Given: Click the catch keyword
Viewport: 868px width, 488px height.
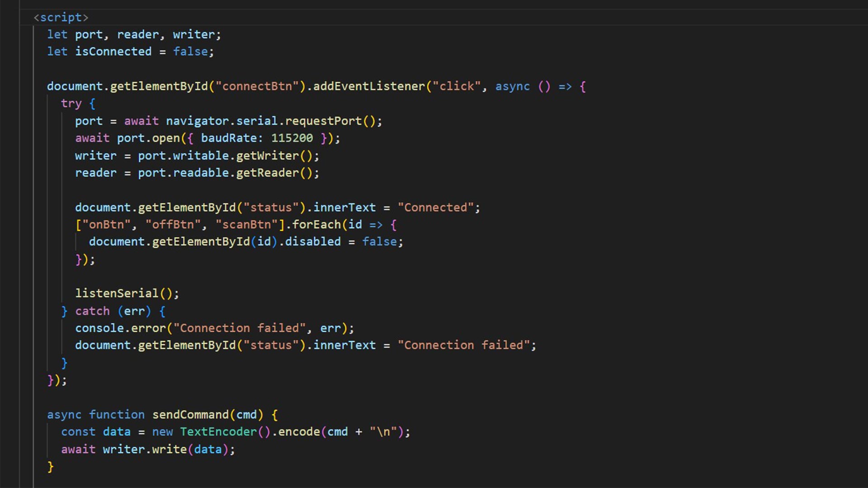Looking at the screenshot, I should pyautogui.click(x=93, y=311).
